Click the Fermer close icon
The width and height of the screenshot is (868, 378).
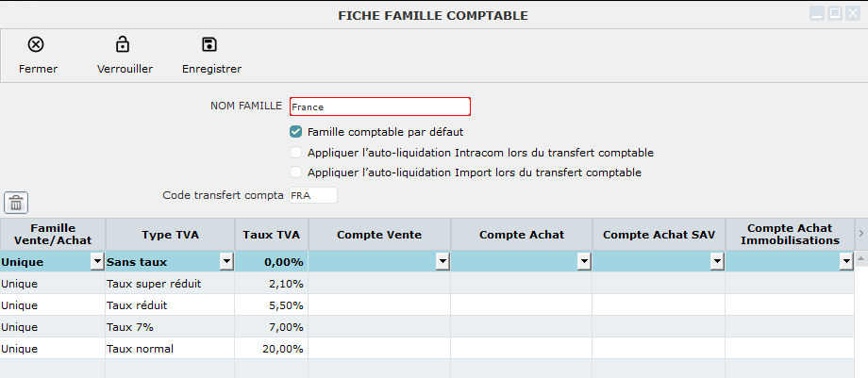[36, 44]
